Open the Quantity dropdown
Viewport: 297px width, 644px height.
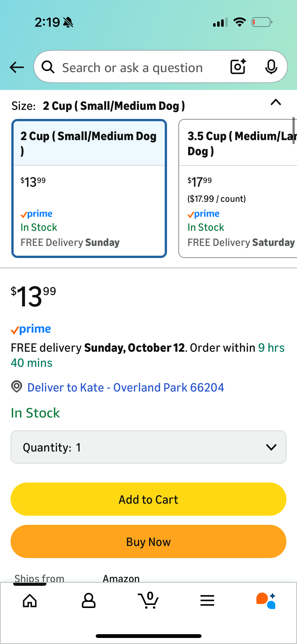(148, 447)
